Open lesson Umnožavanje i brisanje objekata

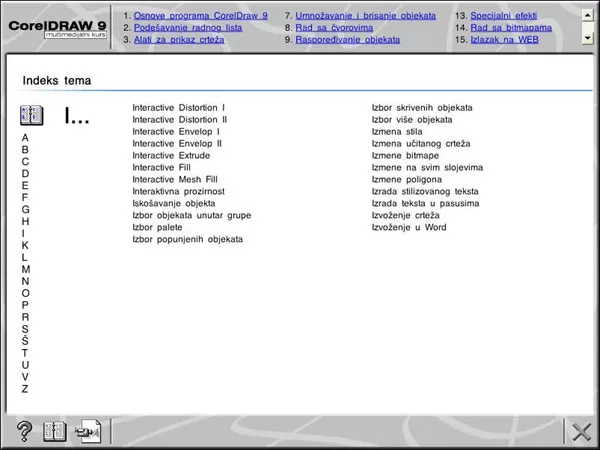[x=365, y=16]
